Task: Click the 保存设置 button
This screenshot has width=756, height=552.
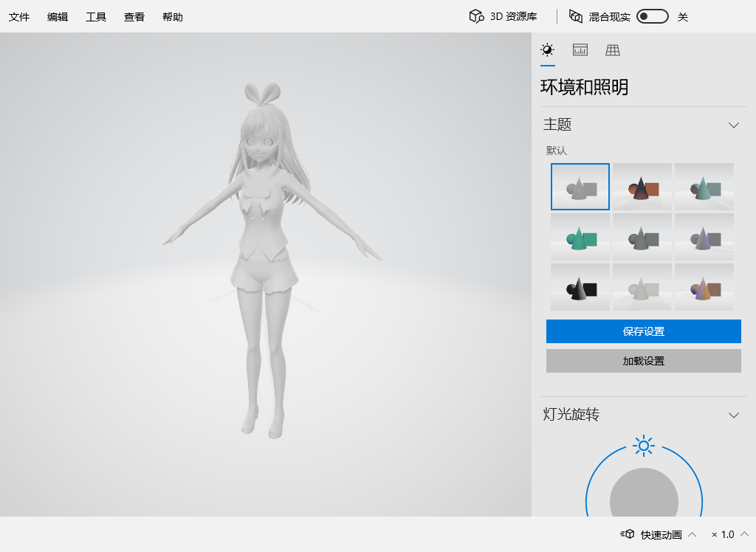Action: pyautogui.click(x=643, y=331)
